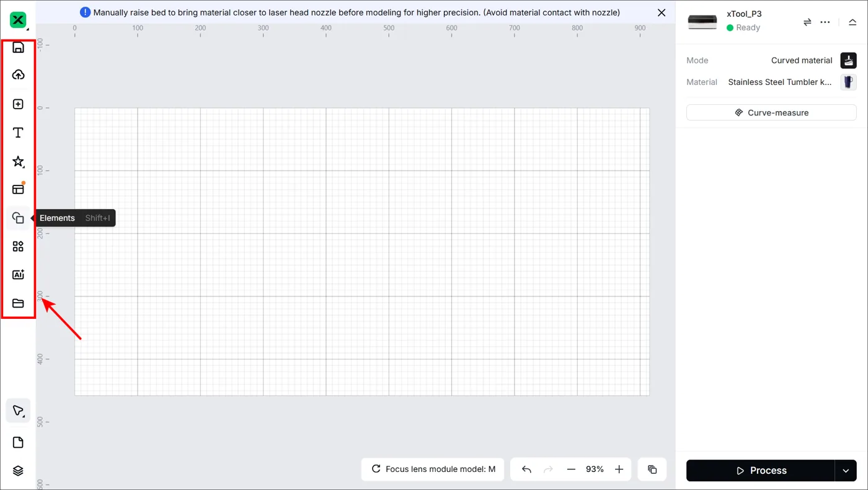The height and width of the screenshot is (490, 868).
Task: Open the canvas page icon
Action: (18, 442)
